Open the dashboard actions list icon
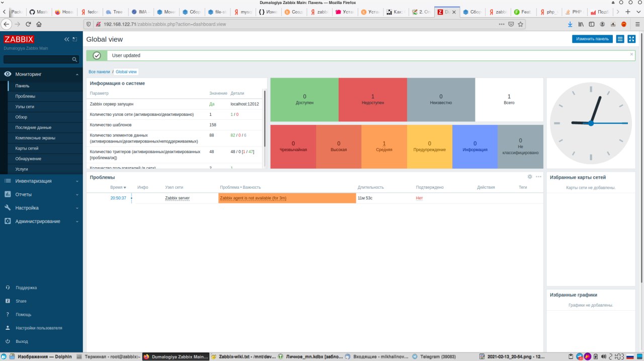Screen dimensions: 644x361 (x=620, y=39)
